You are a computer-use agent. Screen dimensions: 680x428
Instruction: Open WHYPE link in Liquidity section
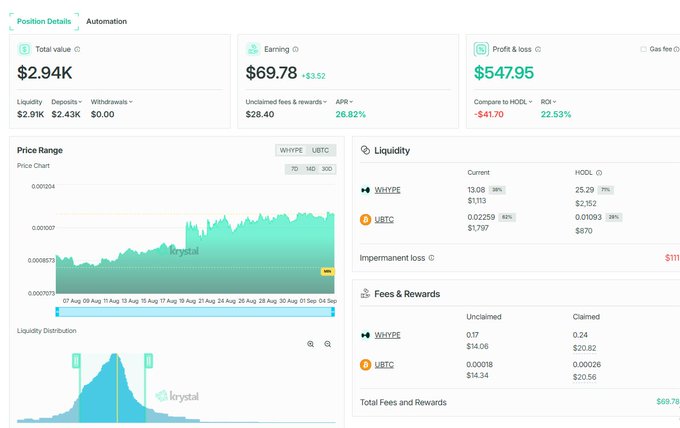click(387, 190)
